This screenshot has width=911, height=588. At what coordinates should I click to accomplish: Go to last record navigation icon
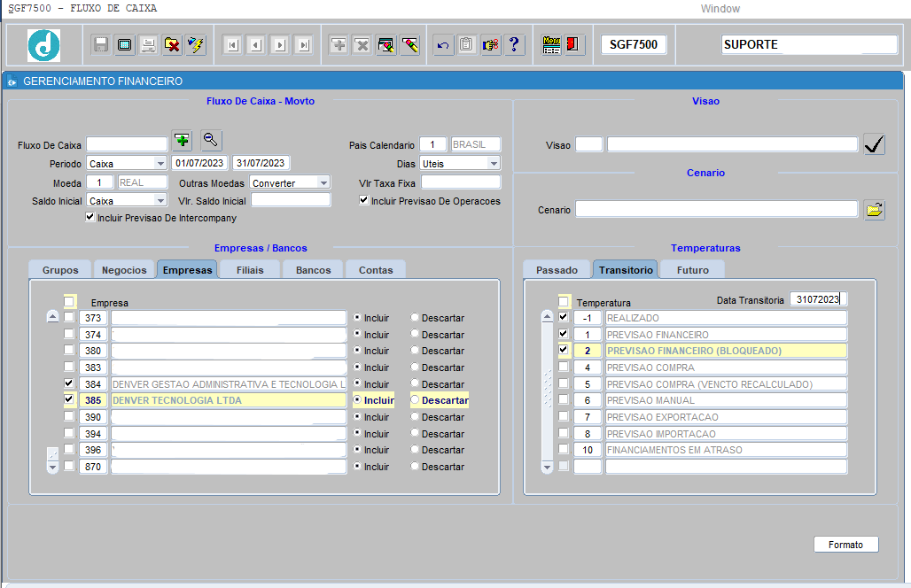(304, 44)
